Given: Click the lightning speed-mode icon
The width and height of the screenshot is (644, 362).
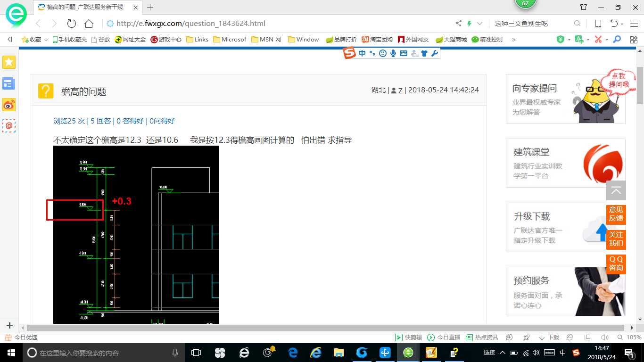Looking at the screenshot, I should (469, 24).
